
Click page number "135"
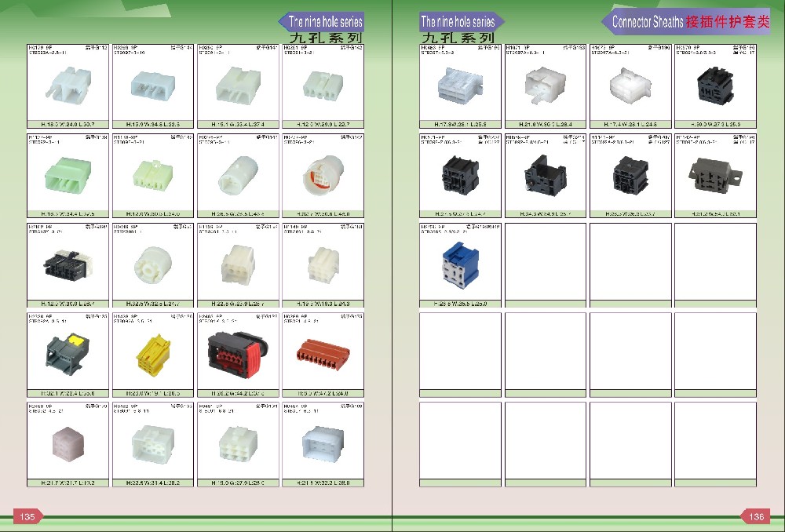pyautogui.click(x=27, y=516)
